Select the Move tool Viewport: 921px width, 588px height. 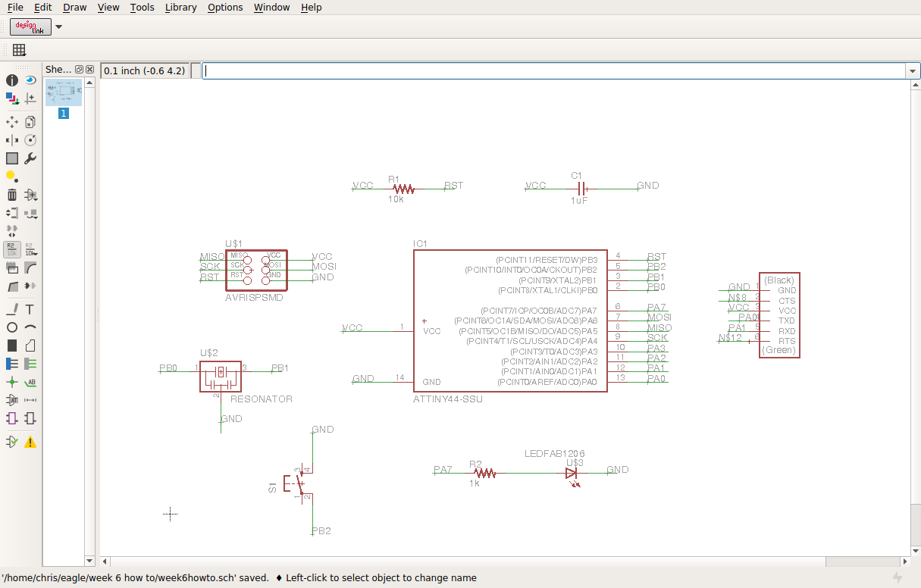tap(12, 121)
